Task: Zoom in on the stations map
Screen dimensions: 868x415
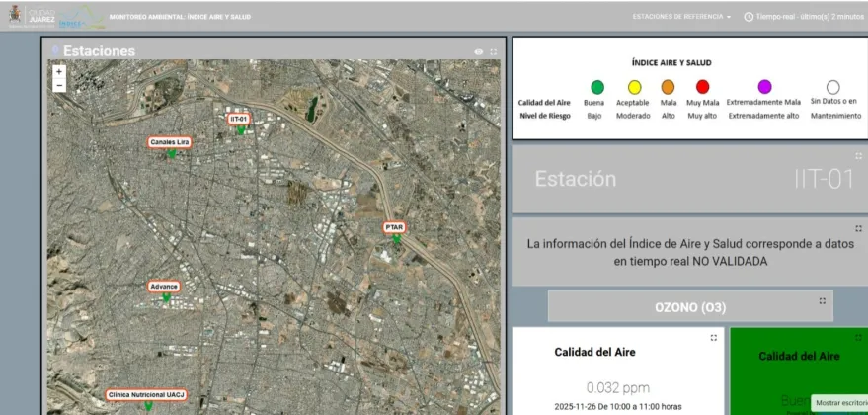Action: pos(59,72)
